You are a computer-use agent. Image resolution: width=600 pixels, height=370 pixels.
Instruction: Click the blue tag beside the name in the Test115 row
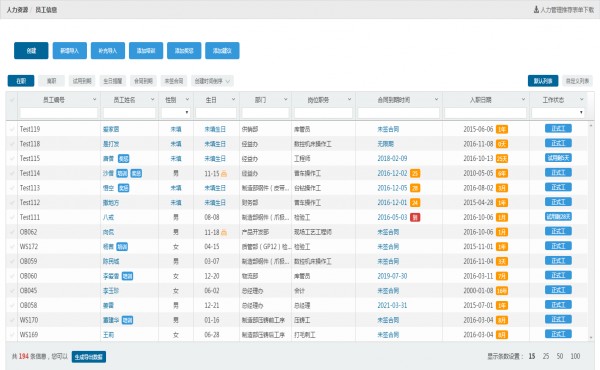[x=123, y=159]
